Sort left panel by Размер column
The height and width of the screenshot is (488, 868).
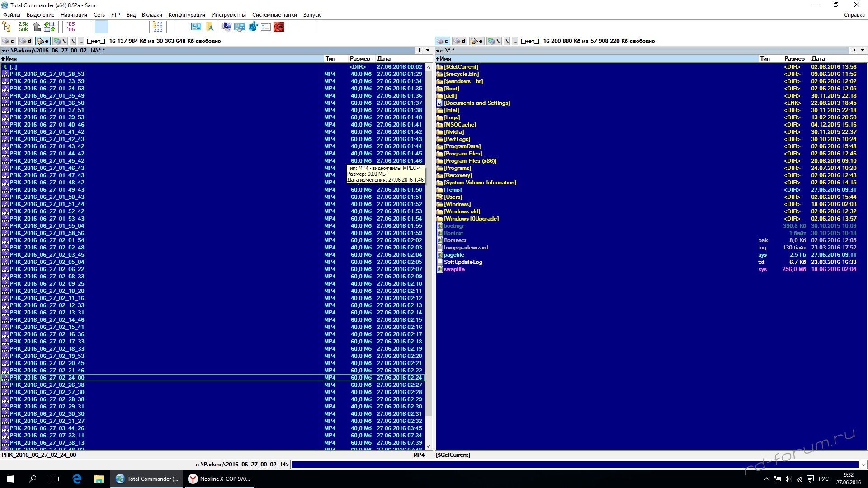click(359, 59)
